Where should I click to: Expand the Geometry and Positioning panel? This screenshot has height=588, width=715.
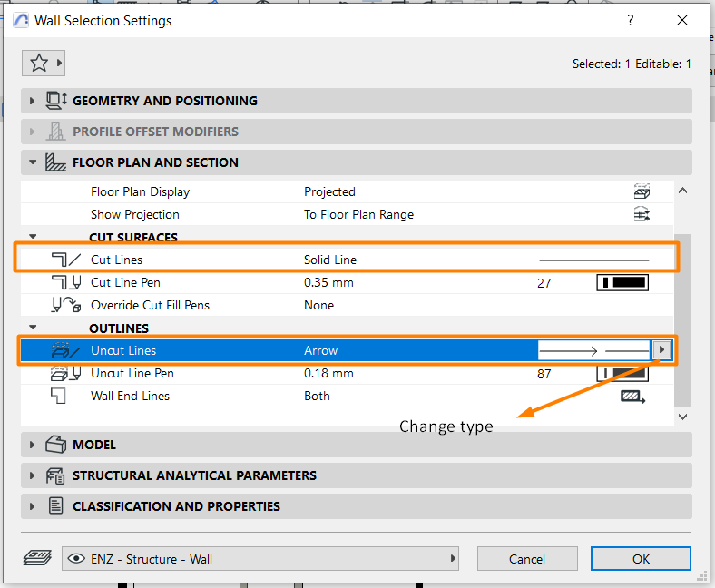[x=32, y=101]
